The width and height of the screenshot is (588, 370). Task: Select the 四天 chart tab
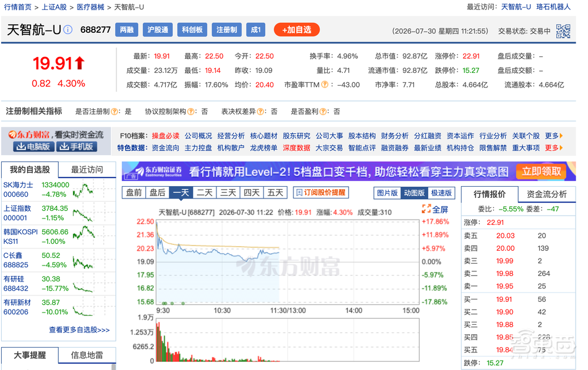coord(252,193)
